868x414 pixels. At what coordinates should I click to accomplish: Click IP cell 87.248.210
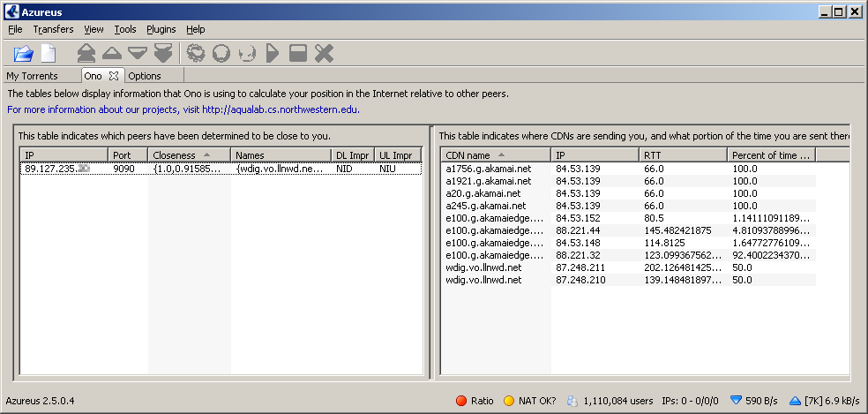click(580, 280)
